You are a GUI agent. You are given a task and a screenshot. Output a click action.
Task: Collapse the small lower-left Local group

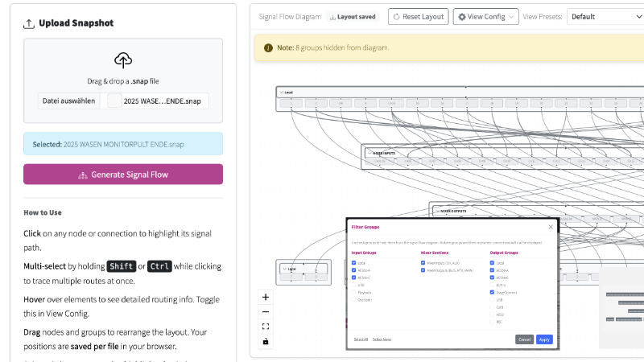285,269
